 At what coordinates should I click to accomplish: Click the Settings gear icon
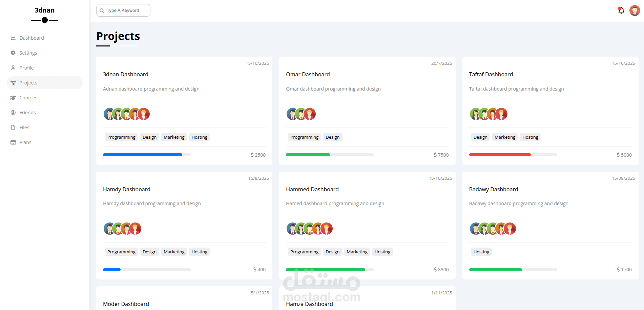coord(13,53)
